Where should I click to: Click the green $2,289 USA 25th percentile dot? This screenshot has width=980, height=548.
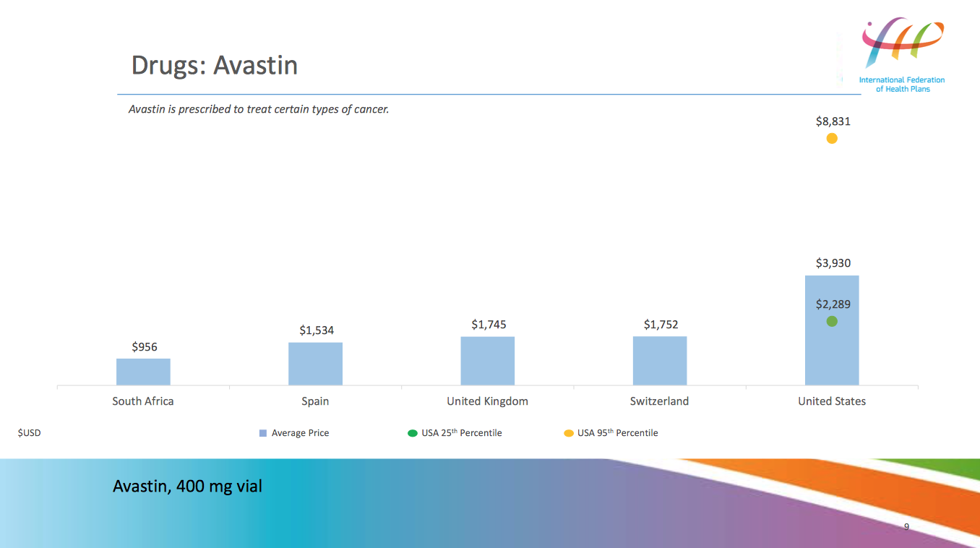pos(832,321)
